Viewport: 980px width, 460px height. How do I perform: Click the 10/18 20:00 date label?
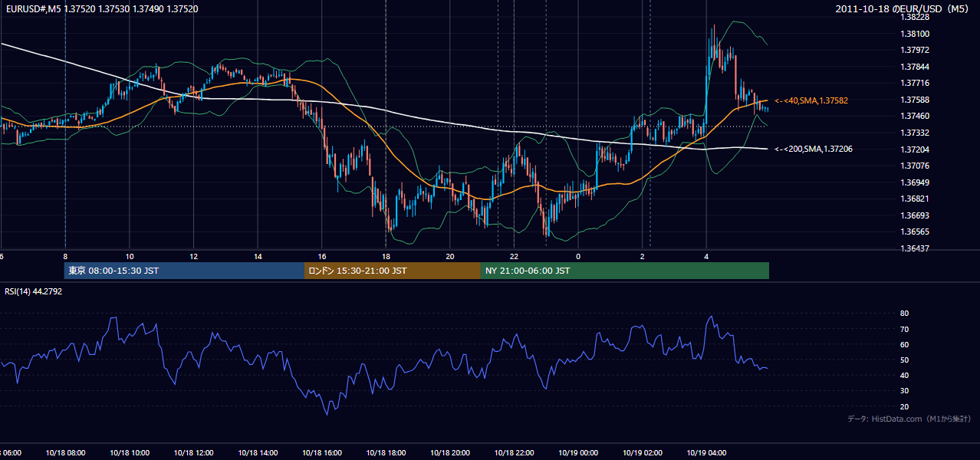coord(450,453)
